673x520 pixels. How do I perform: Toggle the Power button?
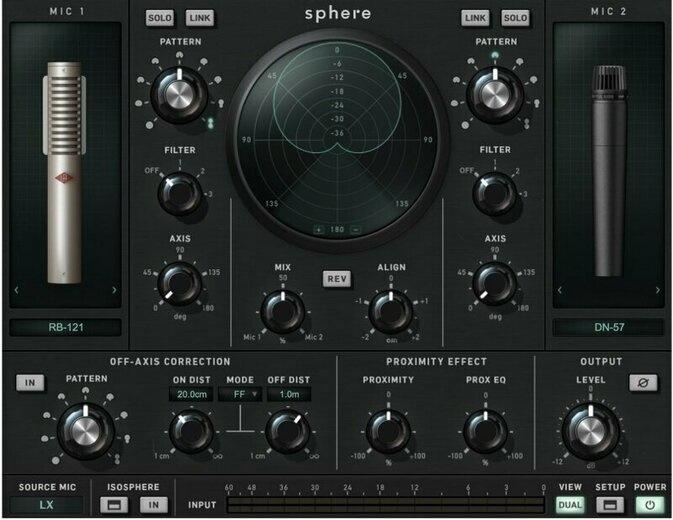pyautogui.click(x=650, y=505)
